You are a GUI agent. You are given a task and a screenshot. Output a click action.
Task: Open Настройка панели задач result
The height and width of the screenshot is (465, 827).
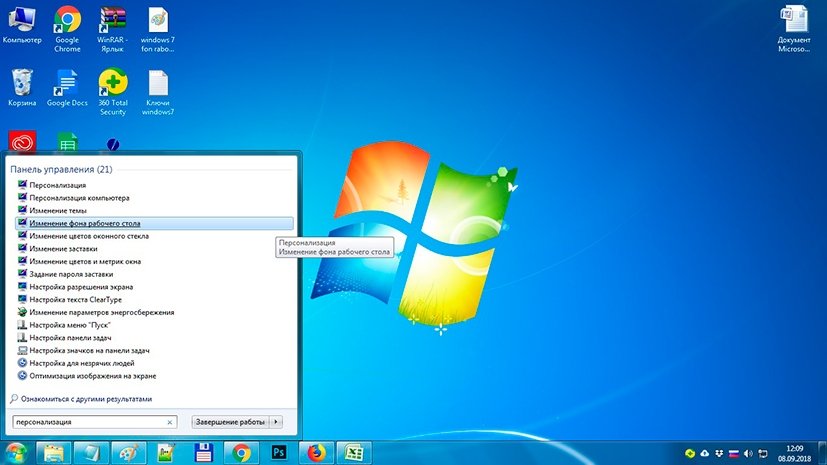(x=154, y=337)
